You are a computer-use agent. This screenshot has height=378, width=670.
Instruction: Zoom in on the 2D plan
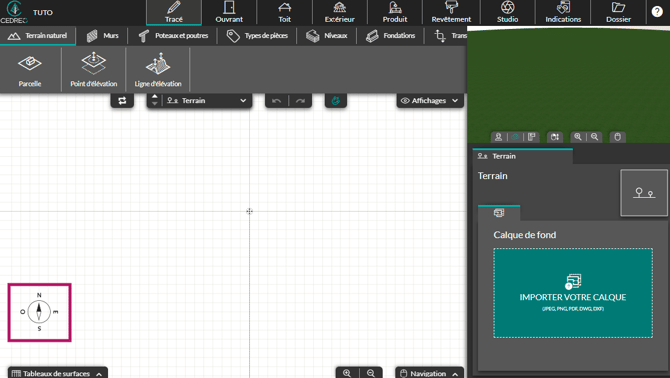coord(347,373)
